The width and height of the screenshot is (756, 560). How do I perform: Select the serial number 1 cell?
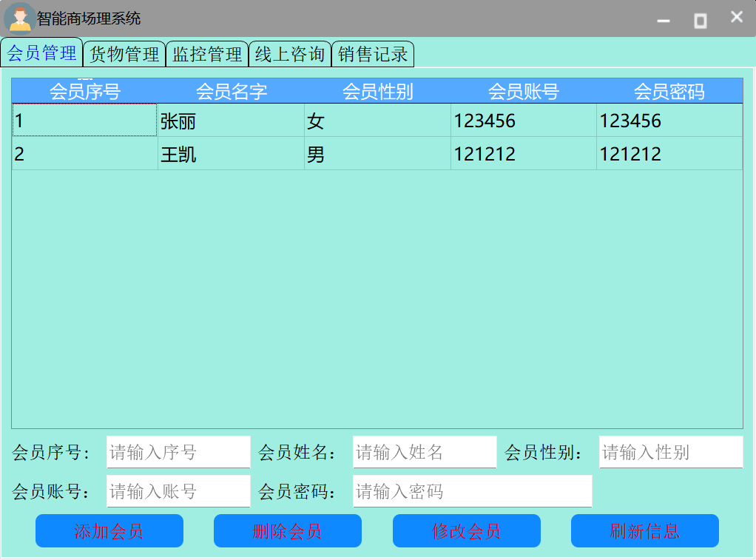(x=85, y=120)
